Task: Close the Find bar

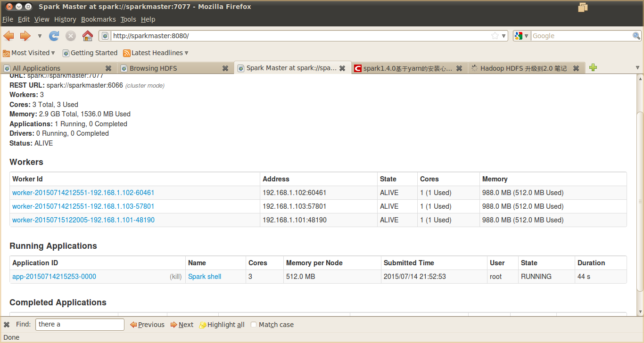Action: click(7, 325)
